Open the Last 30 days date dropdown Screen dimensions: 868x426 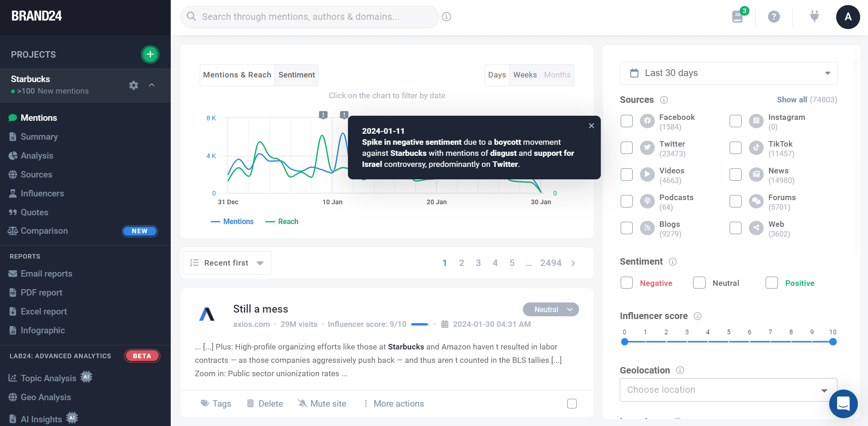pyautogui.click(x=728, y=73)
